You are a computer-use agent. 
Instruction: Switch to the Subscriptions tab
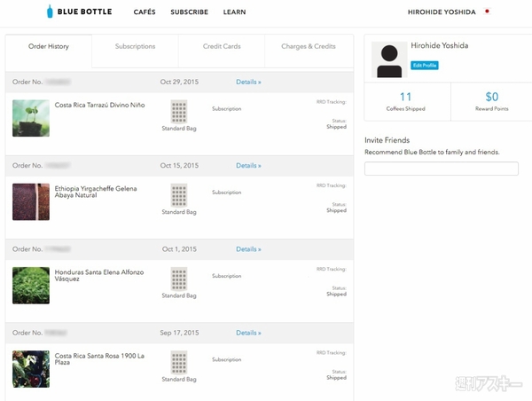[x=135, y=46]
